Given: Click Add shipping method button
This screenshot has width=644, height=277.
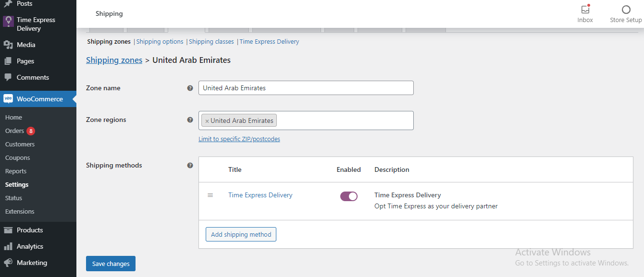Looking at the screenshot, I should click(x=241, y=234).
